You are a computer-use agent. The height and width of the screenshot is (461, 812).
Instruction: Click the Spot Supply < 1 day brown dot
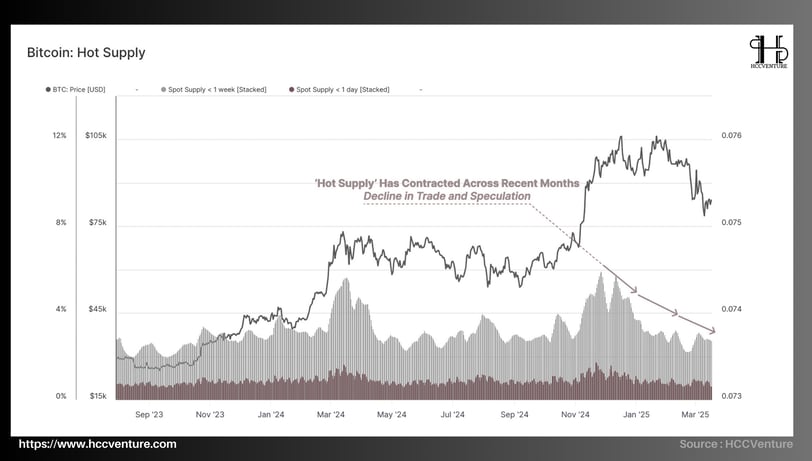pyautogui.click(x=292, y=90)
